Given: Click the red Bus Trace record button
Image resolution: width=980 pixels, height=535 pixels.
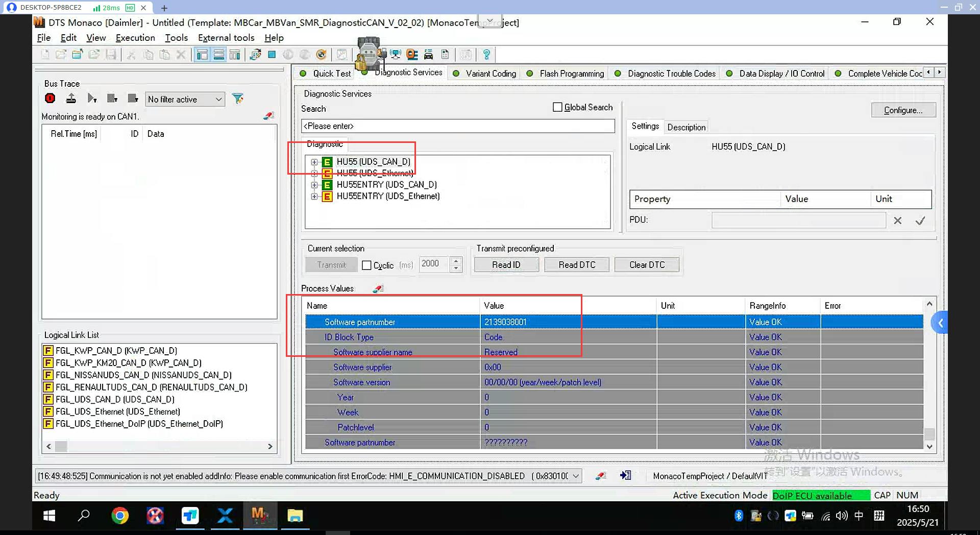Looking at the screenshot, I should 50,99.
